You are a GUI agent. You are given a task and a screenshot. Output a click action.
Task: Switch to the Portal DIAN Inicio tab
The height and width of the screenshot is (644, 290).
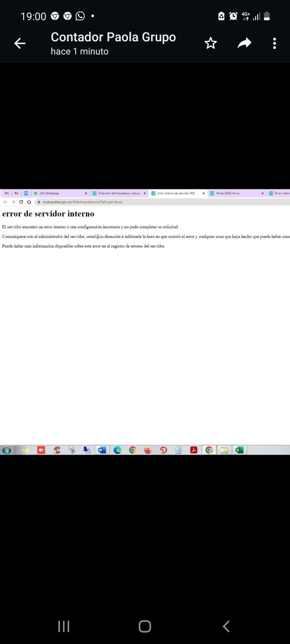(x=236, y=193)
